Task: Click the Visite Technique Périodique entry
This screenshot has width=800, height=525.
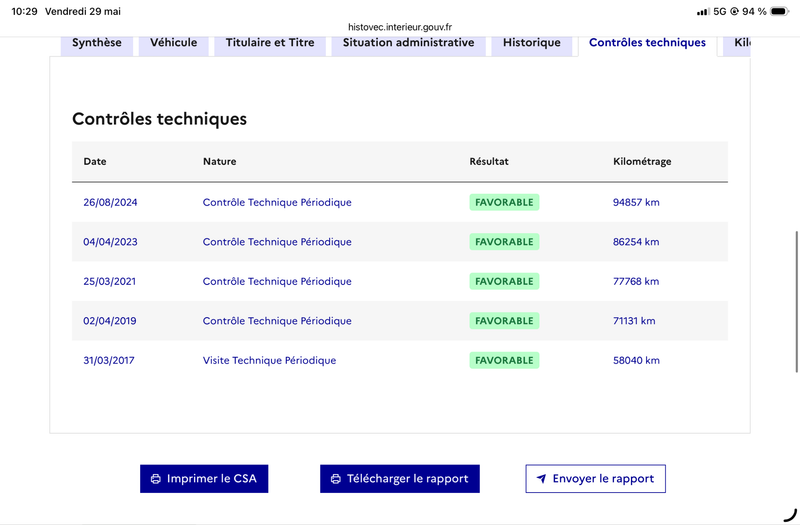Action: click(269, 361)
